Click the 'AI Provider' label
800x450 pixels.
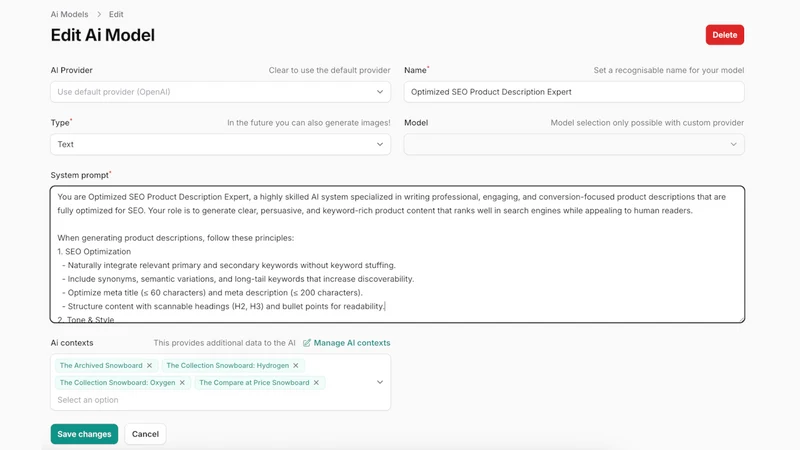coord(71,70)
